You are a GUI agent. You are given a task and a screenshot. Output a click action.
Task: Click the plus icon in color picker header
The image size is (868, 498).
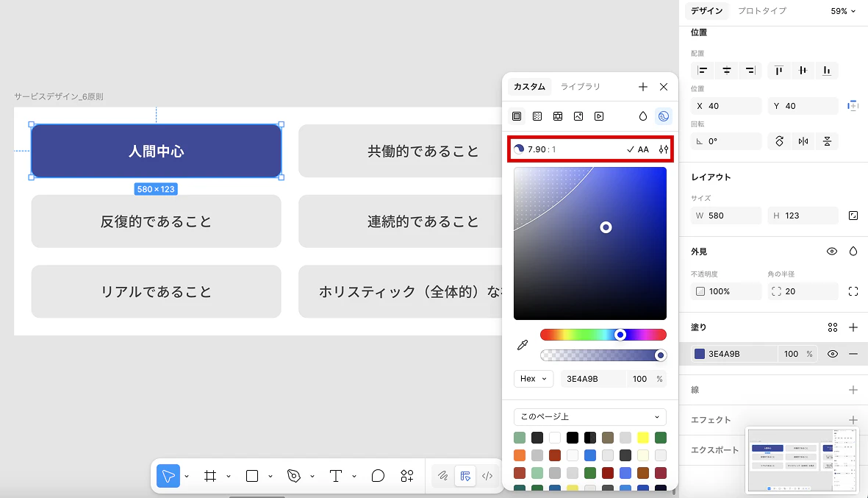[642, 87]
